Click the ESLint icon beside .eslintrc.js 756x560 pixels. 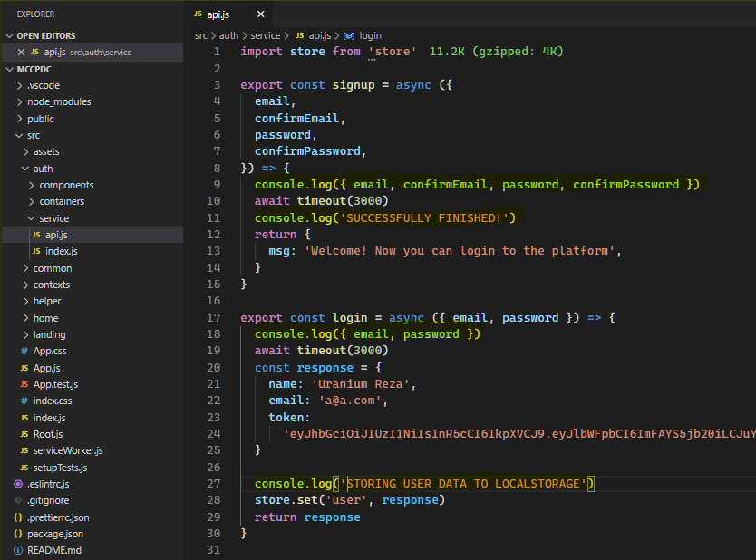(x=16, y=484)
